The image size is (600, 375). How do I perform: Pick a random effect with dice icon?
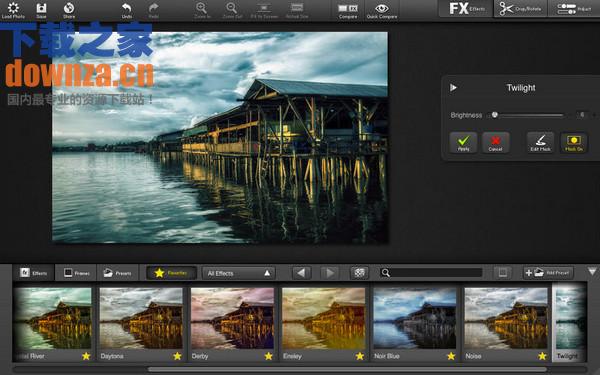[359, 273]
